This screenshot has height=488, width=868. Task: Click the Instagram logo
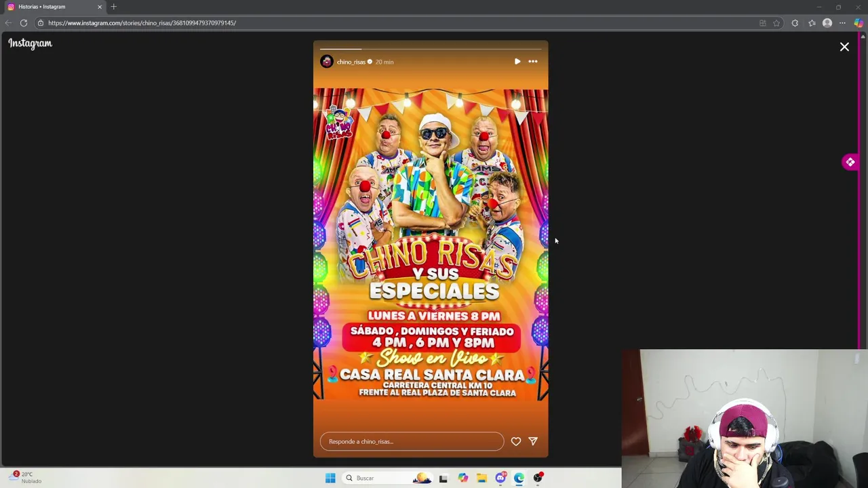point(30,43)
